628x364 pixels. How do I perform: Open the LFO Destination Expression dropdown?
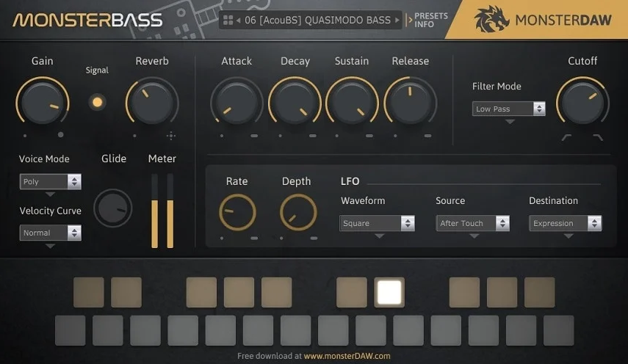[565, 223]
